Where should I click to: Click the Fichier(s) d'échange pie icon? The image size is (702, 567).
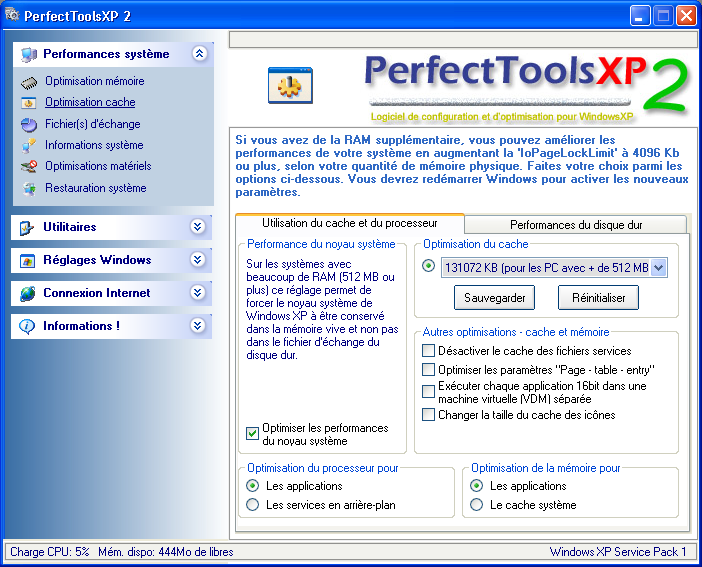click(29, 125)
